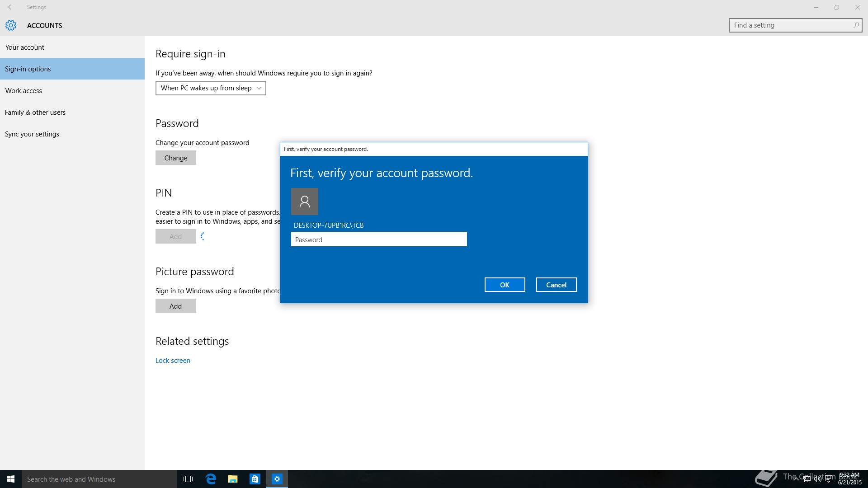Click 'First, verify your account password.' dialog title bar
This screenshot has width=868, height=488.
pyautogui.click(x=434, y=149)
